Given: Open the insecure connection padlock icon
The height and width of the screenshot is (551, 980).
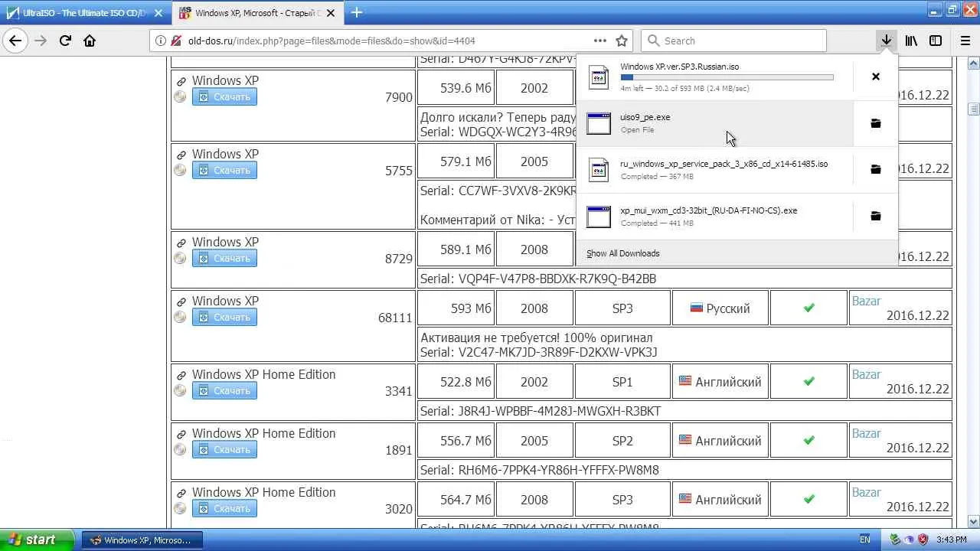Looking at the screenshot, I should click(x=176, y=41).
